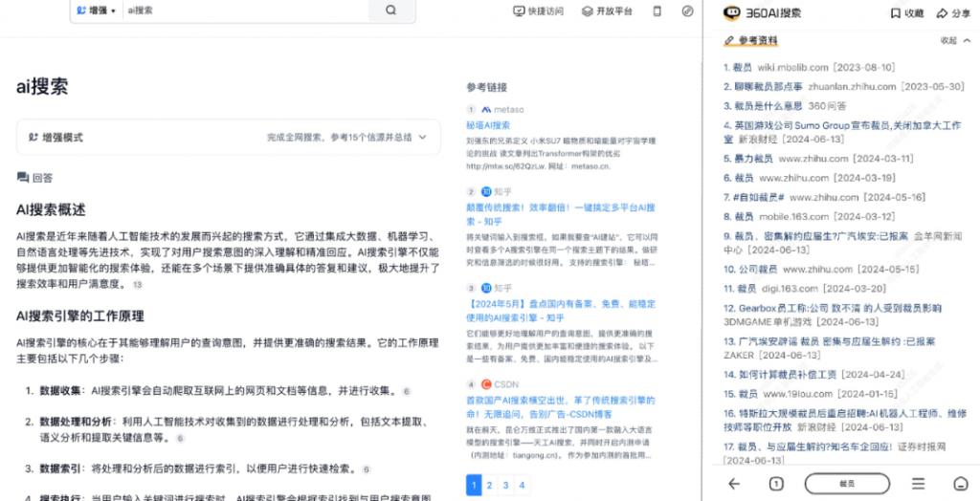Click the round icon after the phone icon
The image size is (980, 501).
point(687,11)
